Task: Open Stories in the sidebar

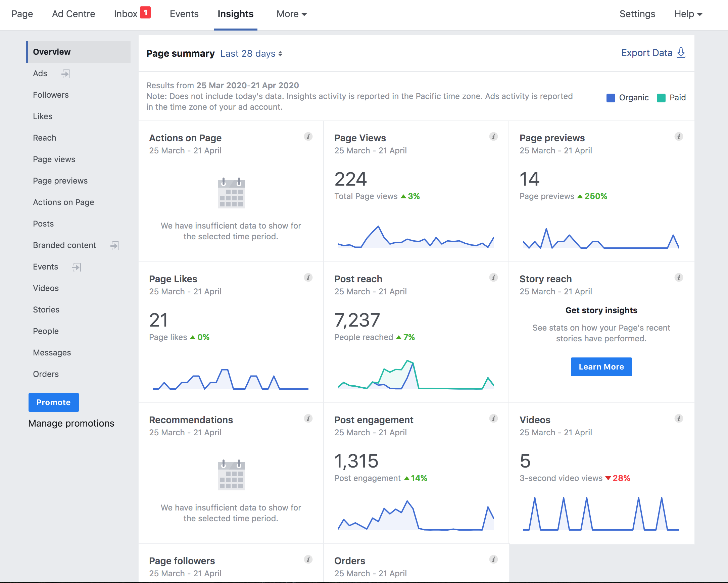Action: click(46, 309)
